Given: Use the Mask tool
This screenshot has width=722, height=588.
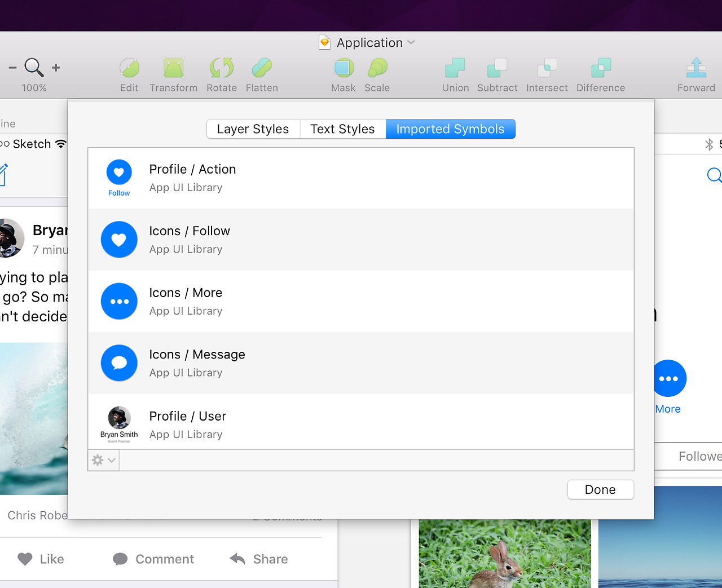Looking at the screenshot, I should click(x=343, y=75).
